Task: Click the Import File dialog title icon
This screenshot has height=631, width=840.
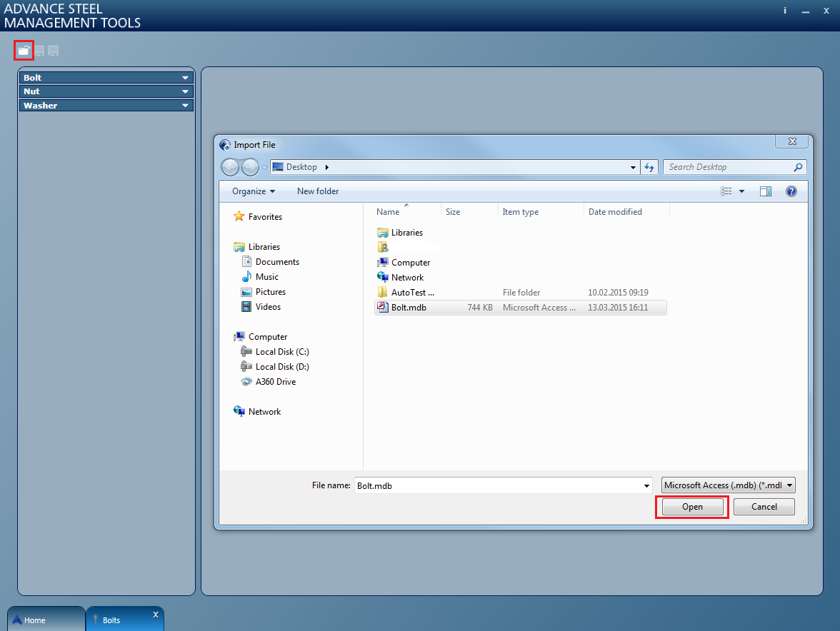Action: click(x=225, y=145)
